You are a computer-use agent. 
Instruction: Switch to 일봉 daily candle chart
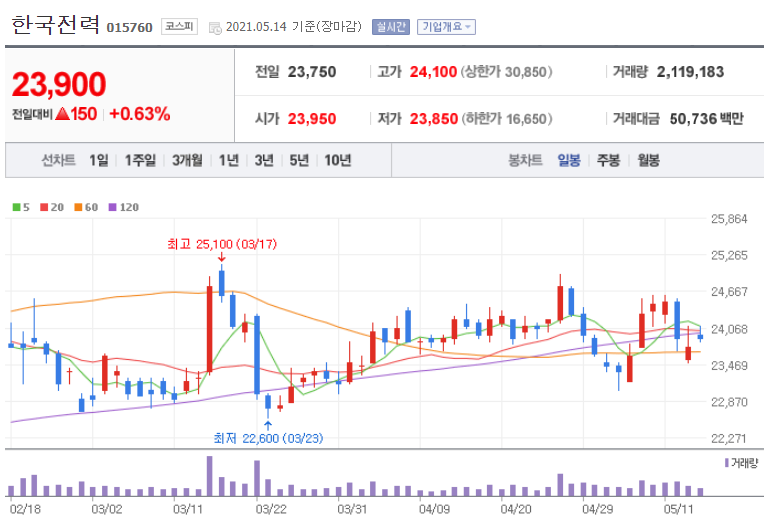pyautogui.click(x=569, y=160)
